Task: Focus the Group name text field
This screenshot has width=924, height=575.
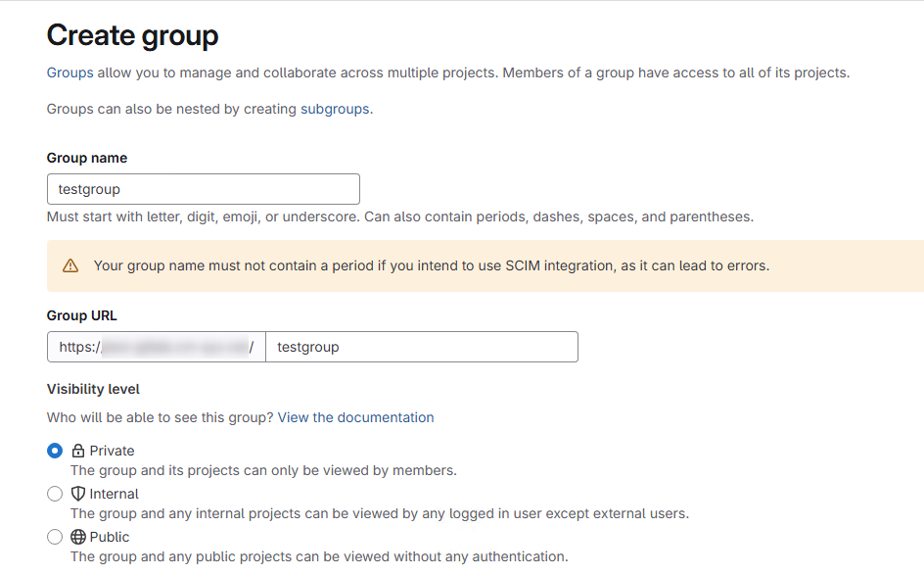Action: coord(204,189)
